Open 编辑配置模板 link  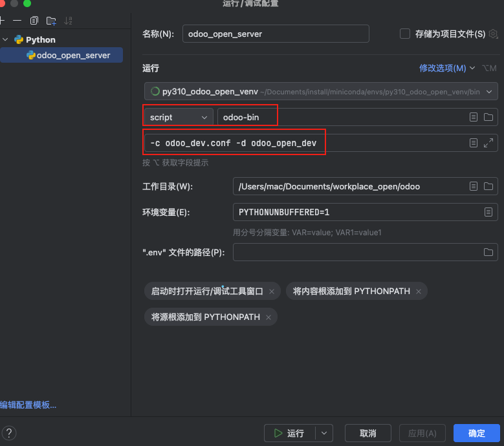pos(28,405)
